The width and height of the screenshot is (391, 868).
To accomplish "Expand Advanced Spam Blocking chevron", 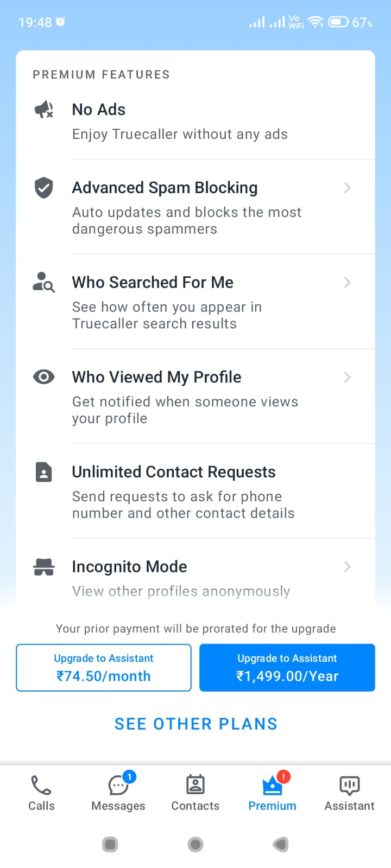I will click(x=348, y=188).
